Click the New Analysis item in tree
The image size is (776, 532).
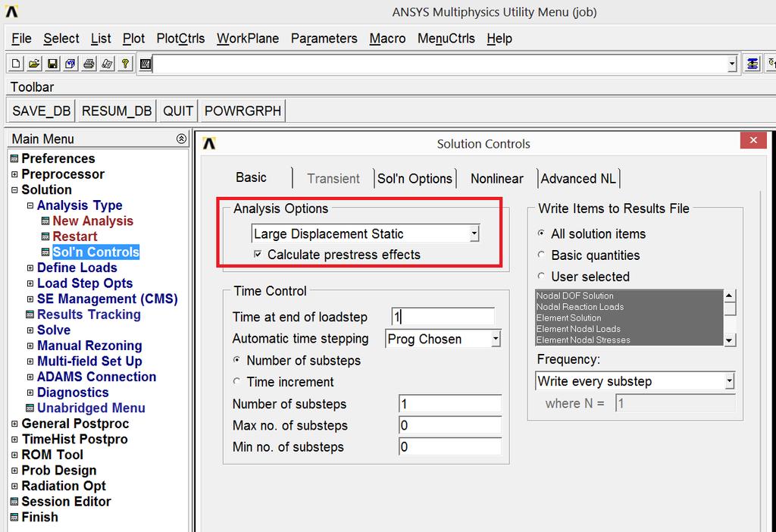92,221
